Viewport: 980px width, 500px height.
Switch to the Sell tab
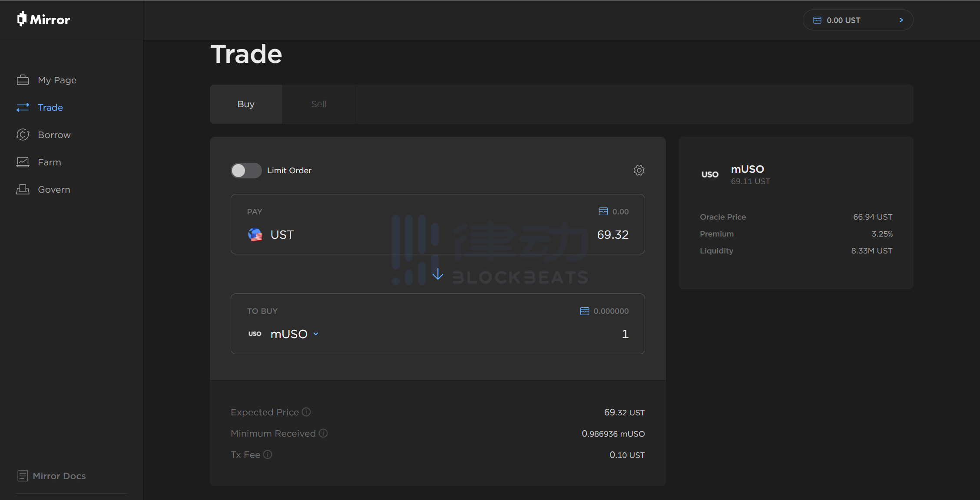[319, 104]
